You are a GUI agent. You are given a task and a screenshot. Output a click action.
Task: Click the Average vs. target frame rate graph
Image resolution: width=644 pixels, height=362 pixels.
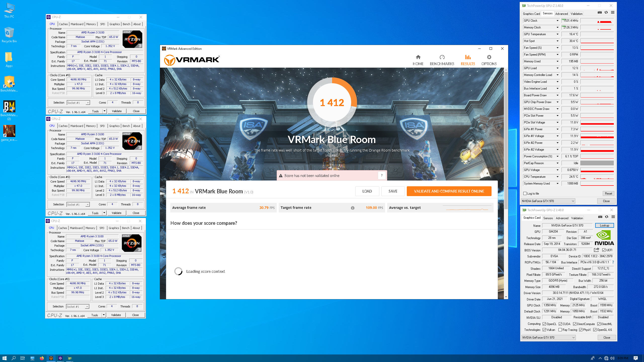[467, 208]
